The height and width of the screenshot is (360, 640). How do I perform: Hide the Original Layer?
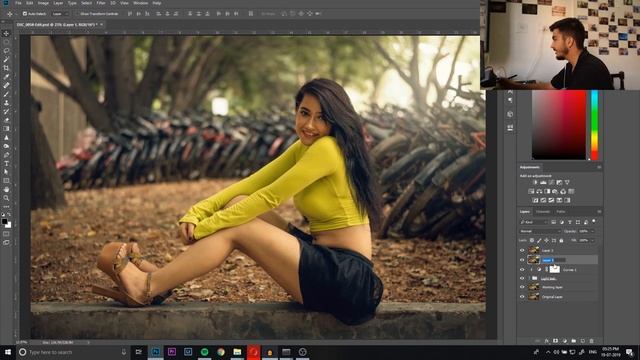pos(522,297)
